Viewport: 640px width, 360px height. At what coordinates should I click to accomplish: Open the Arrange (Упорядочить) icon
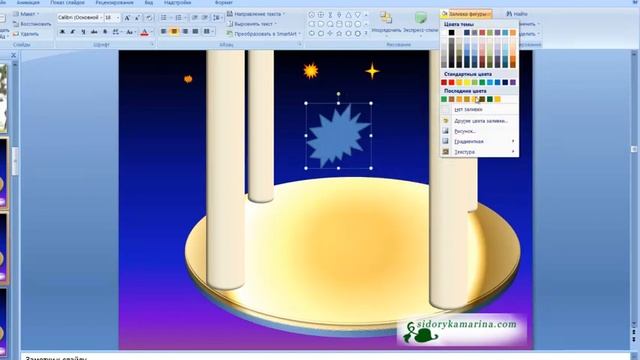coord(386,18)
